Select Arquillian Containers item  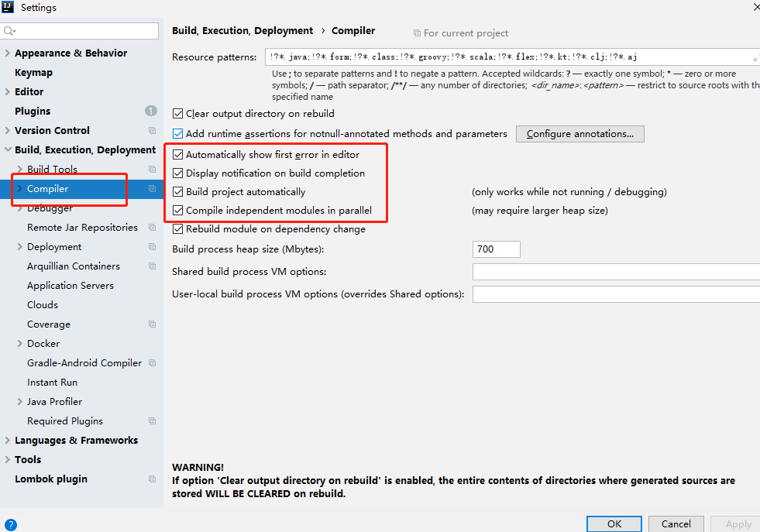point(73,266)
